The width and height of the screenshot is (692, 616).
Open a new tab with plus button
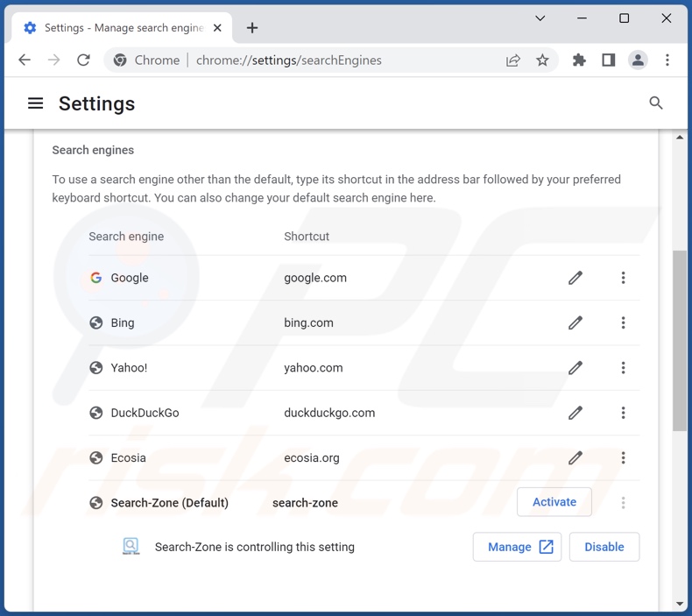click(x=252, y=28)
